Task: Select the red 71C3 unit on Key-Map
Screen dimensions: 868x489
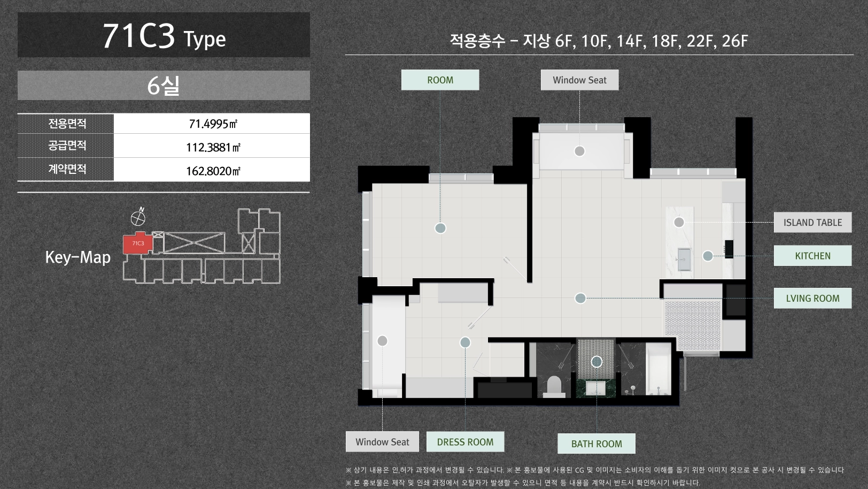Action: coord(138,243)
